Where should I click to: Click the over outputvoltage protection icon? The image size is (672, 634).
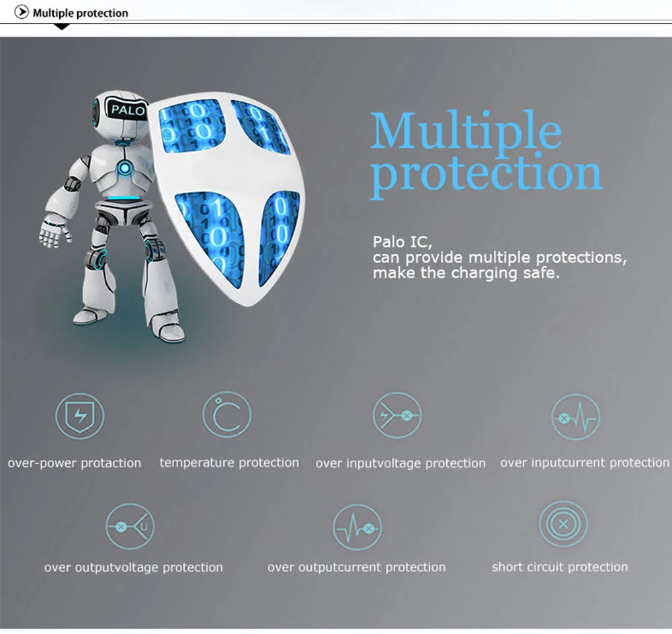pos(130,526)
